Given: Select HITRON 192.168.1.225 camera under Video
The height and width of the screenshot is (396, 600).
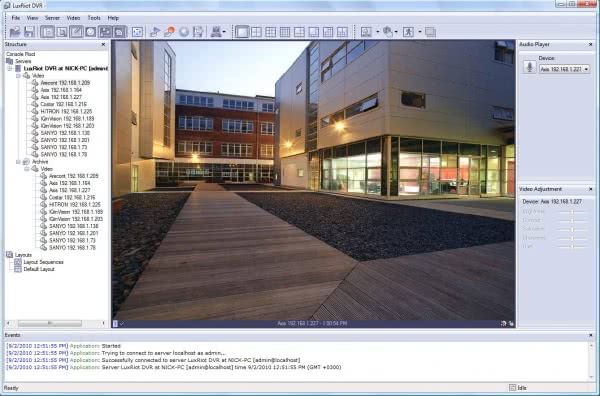Looking at the screenshot, I should [x=66, y=111].
